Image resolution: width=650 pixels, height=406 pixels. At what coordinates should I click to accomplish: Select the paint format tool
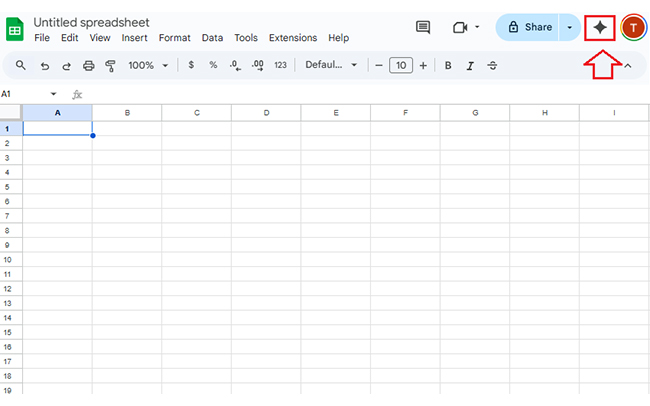(110, 65)
